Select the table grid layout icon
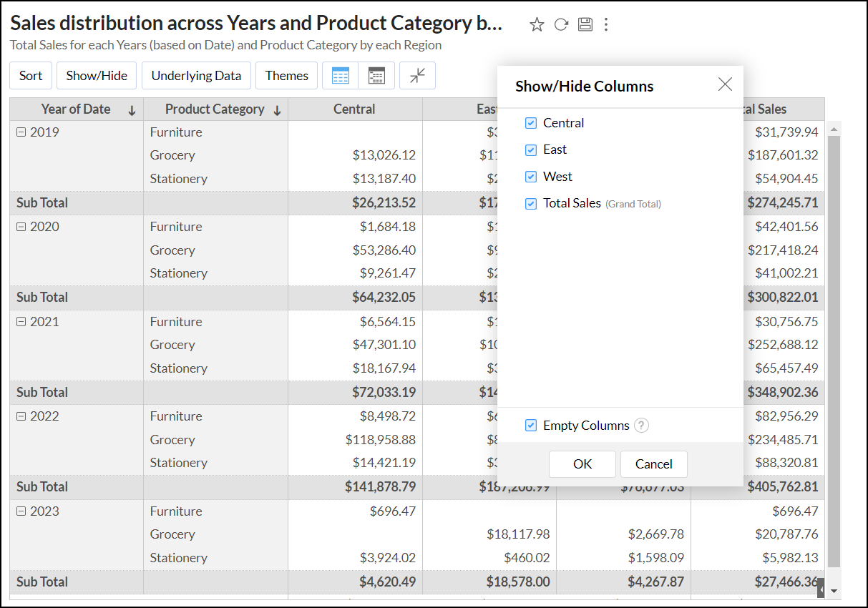Screen dimensions: 868x608 341,76
